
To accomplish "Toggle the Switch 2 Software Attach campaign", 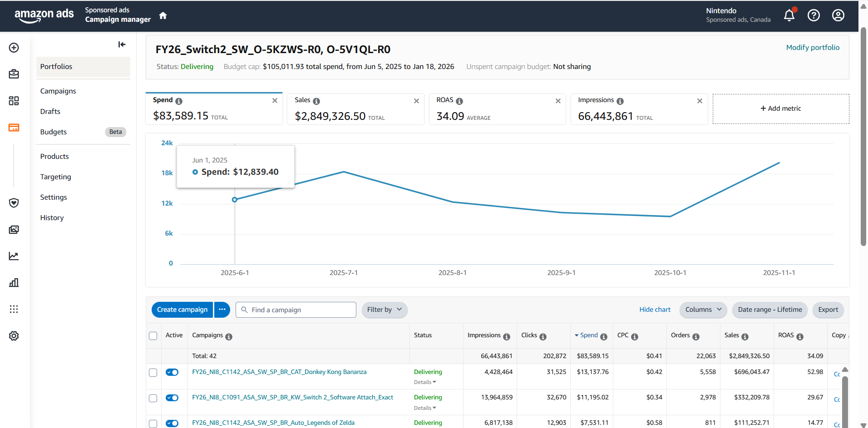I will point(172,398).
